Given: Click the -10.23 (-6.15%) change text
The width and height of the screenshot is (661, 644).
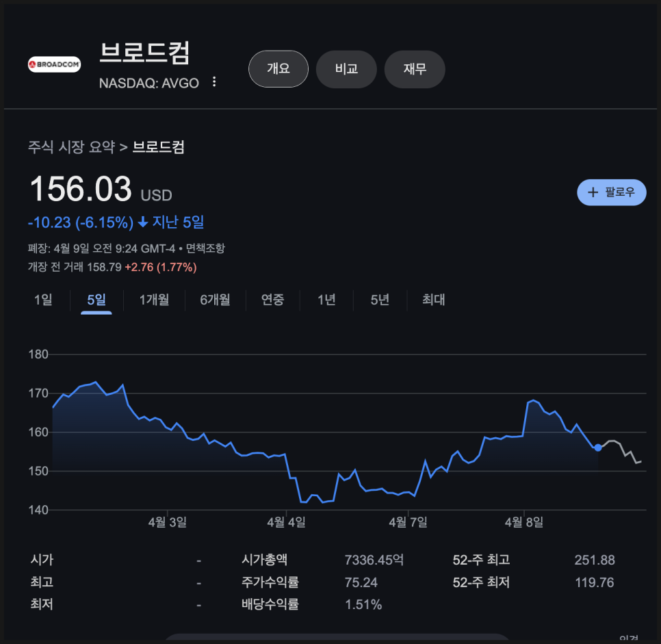Looking at the screenshot, I should [81, 222].
